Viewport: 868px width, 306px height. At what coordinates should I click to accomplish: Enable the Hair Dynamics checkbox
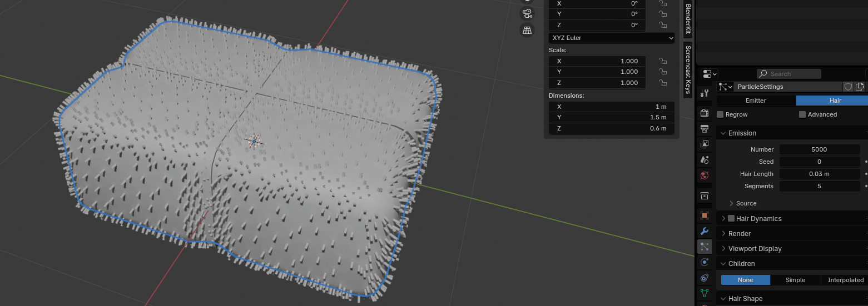(731, 219)
